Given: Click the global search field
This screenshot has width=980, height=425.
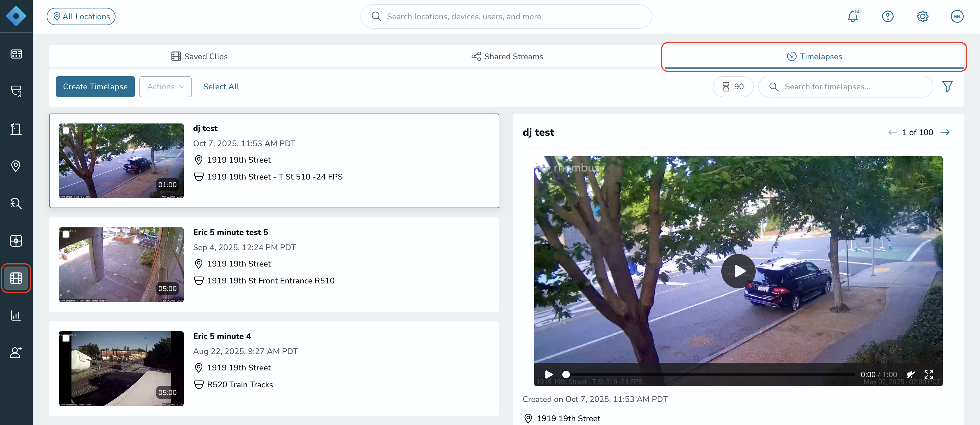Looking at the screenshot, I should tap(506, 16).
